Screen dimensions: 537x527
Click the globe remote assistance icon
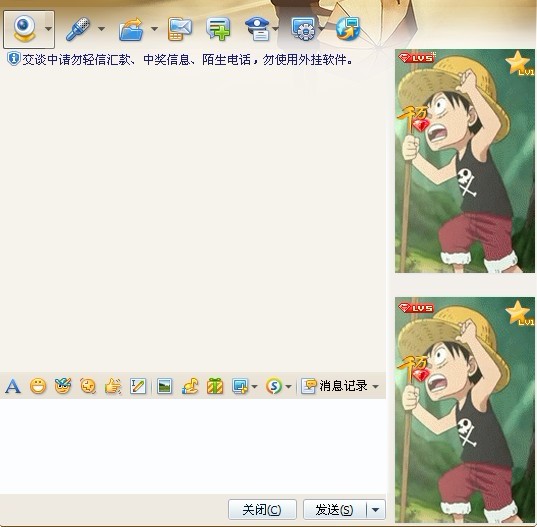click(x=348, y=29)
